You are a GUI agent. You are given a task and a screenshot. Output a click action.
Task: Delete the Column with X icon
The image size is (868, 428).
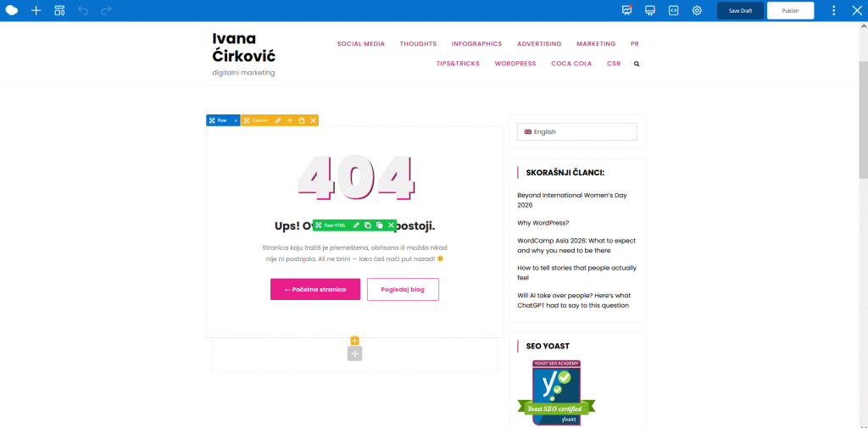coord(314,120)
